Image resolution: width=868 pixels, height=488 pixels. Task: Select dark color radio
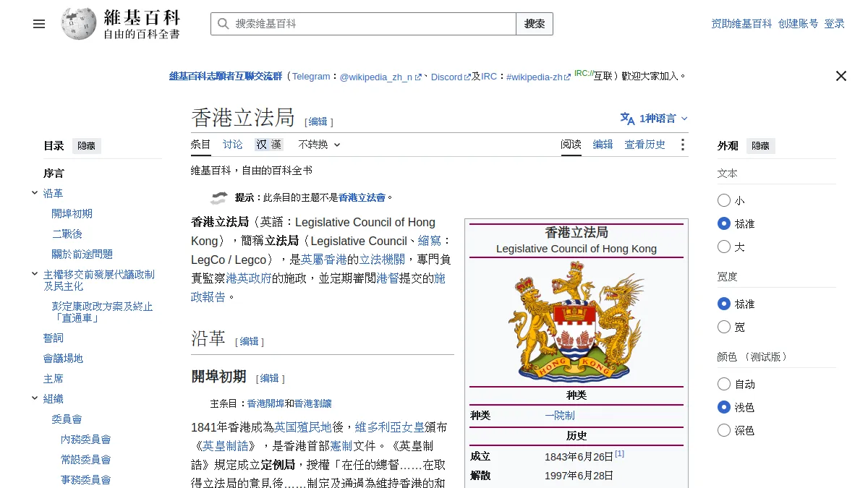tap(724, 430)
